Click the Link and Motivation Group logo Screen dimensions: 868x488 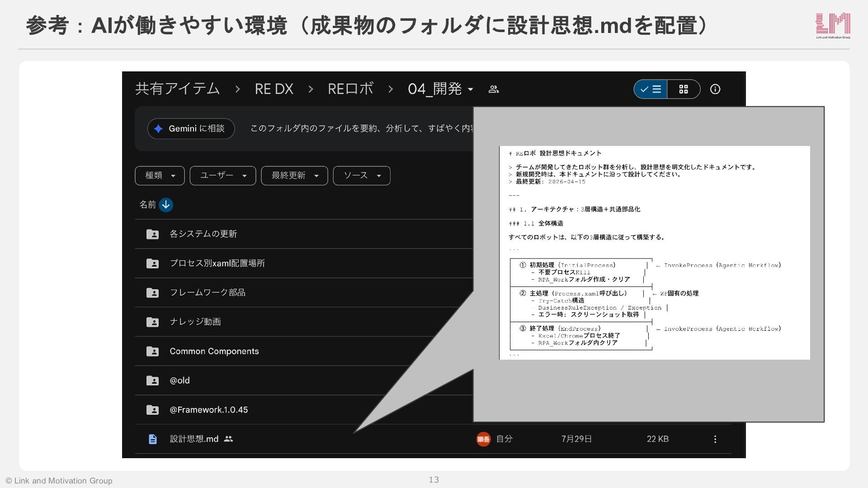[833, 26]
